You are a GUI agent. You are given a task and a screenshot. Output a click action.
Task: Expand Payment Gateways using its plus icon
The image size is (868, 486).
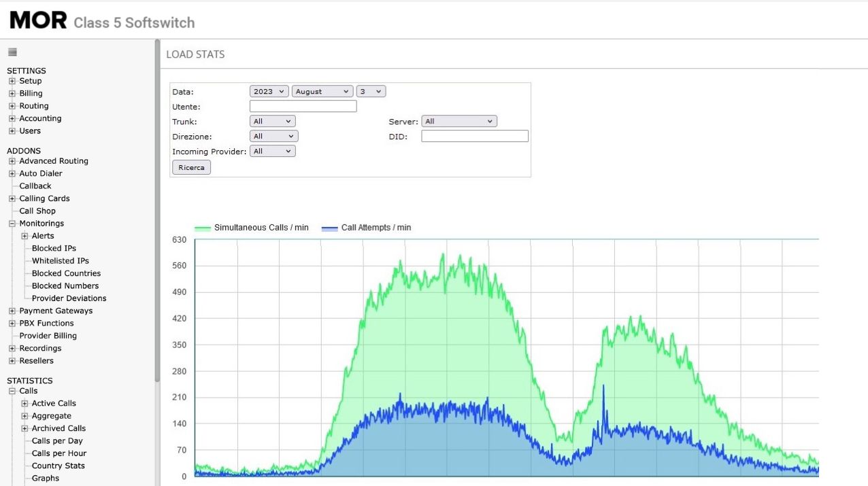(11, 311)
